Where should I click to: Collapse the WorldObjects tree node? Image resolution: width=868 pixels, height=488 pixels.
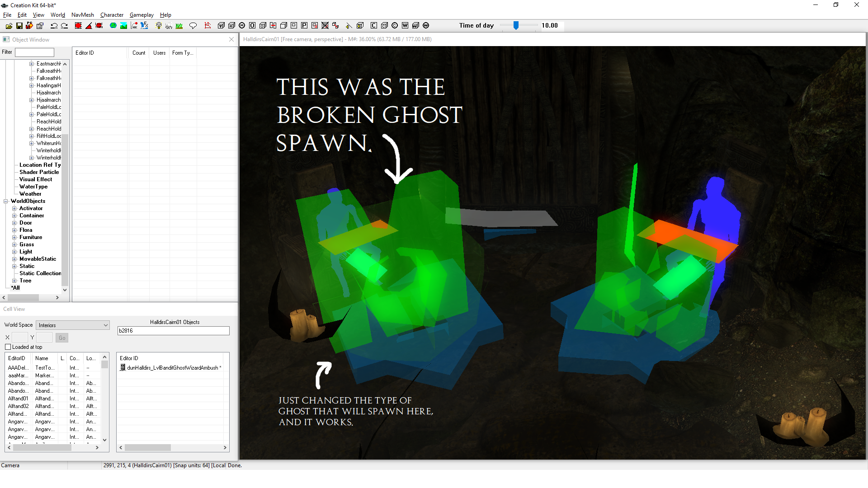point(6,201)
